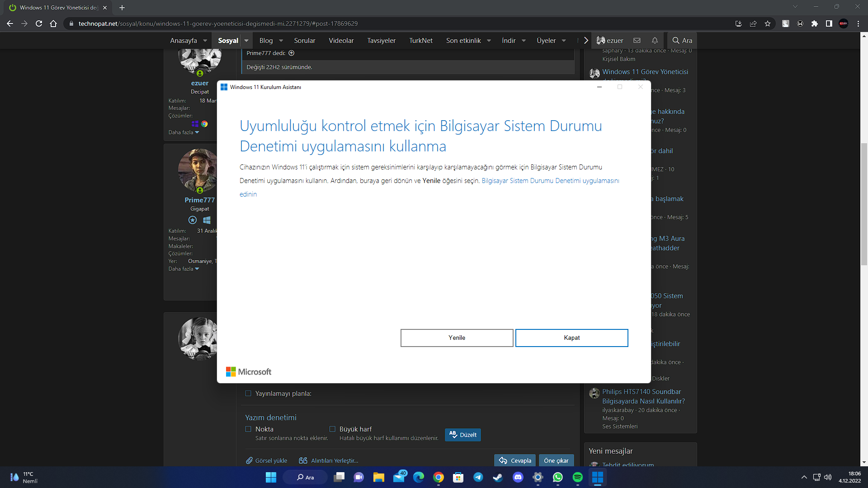Open the Tavsiyeler menu item
868x488 pixels.
coord(381,40)
